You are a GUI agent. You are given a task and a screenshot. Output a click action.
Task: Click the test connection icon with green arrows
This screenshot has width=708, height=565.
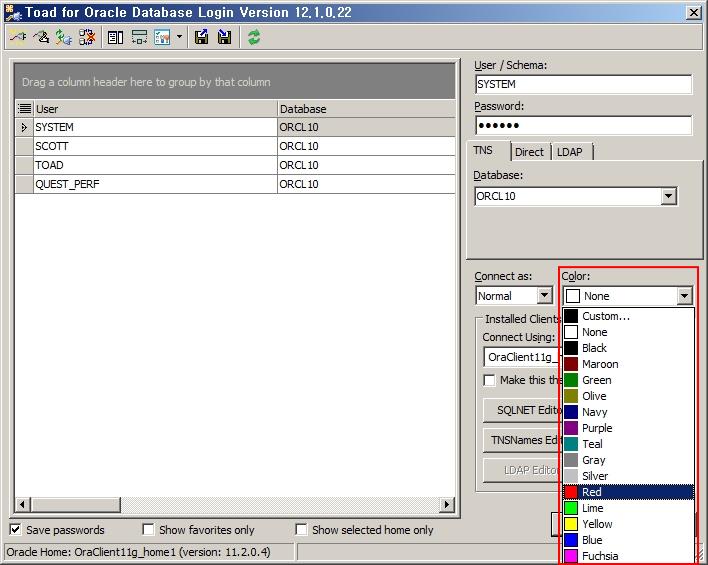pyautogui.click(x=63, y=37)
